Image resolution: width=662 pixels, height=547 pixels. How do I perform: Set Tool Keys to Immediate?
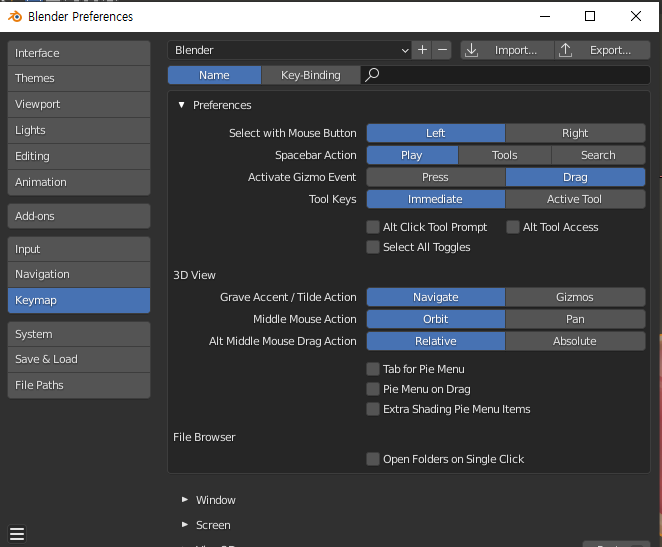[436, 199]
